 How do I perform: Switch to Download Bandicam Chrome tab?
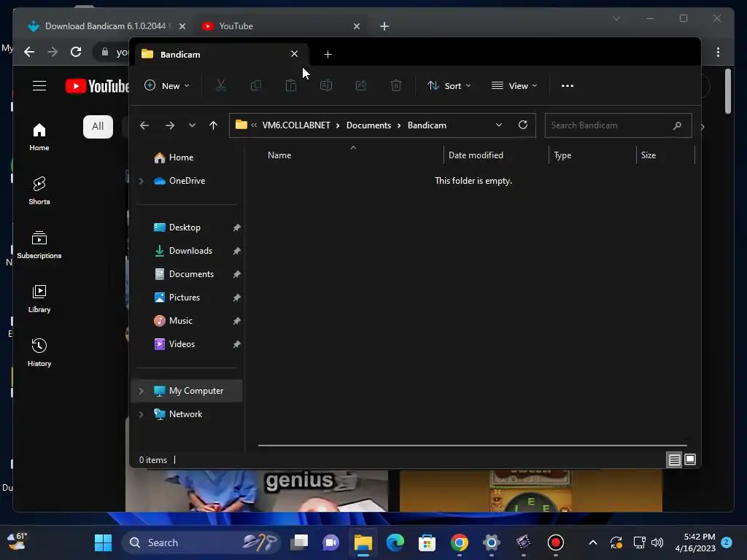pos(107,26)
